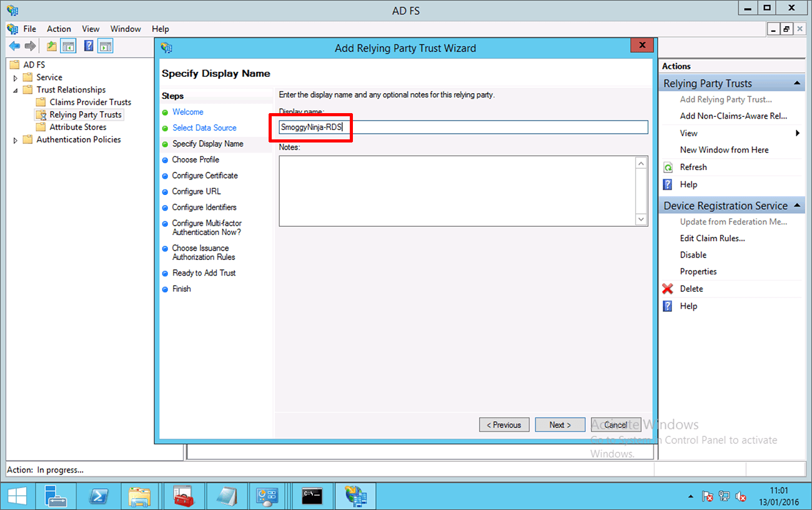Expand the View submenu arrow in Actions

(x=798, y=133)
